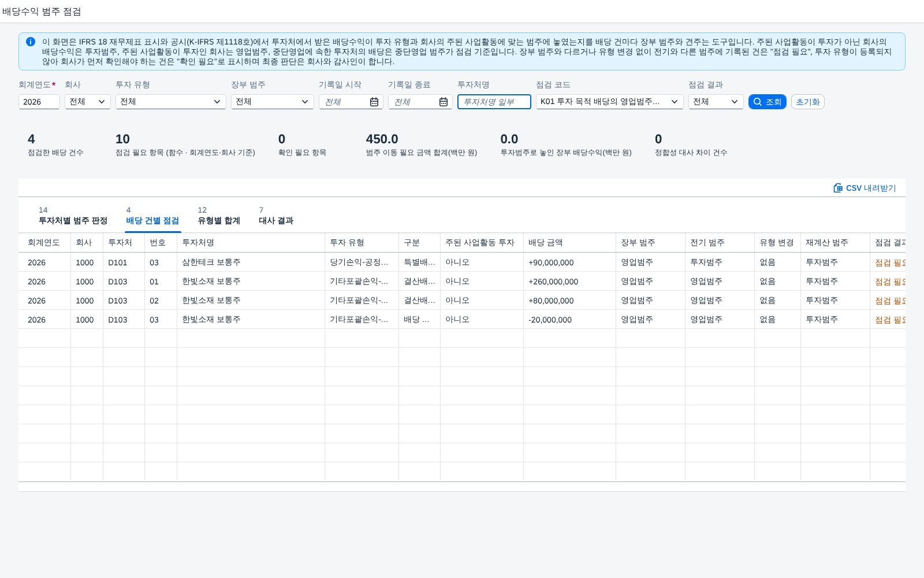924x578 pixels.
Task: Click the -20,000,000 amount cell
Action: point(569,320)
